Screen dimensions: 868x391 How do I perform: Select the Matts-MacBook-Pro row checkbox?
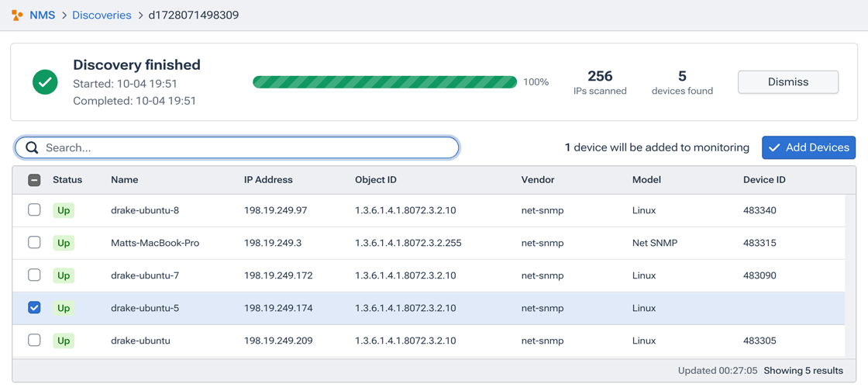34,243
